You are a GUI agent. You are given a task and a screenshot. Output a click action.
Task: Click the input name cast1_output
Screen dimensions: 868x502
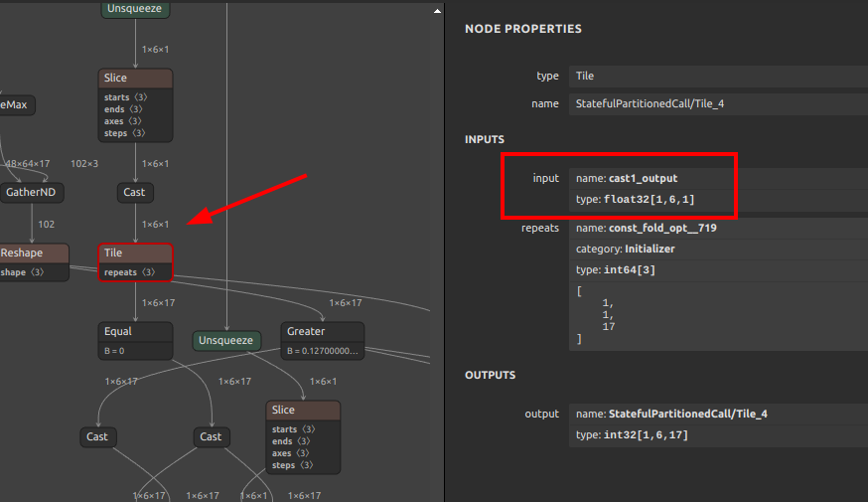[x=643, y=178]
